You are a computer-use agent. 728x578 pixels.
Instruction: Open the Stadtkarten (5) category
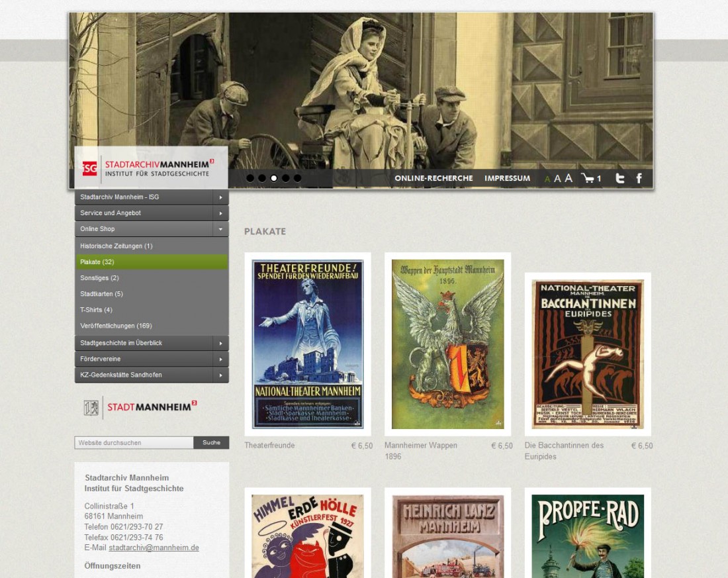click(x=102, y=294)
